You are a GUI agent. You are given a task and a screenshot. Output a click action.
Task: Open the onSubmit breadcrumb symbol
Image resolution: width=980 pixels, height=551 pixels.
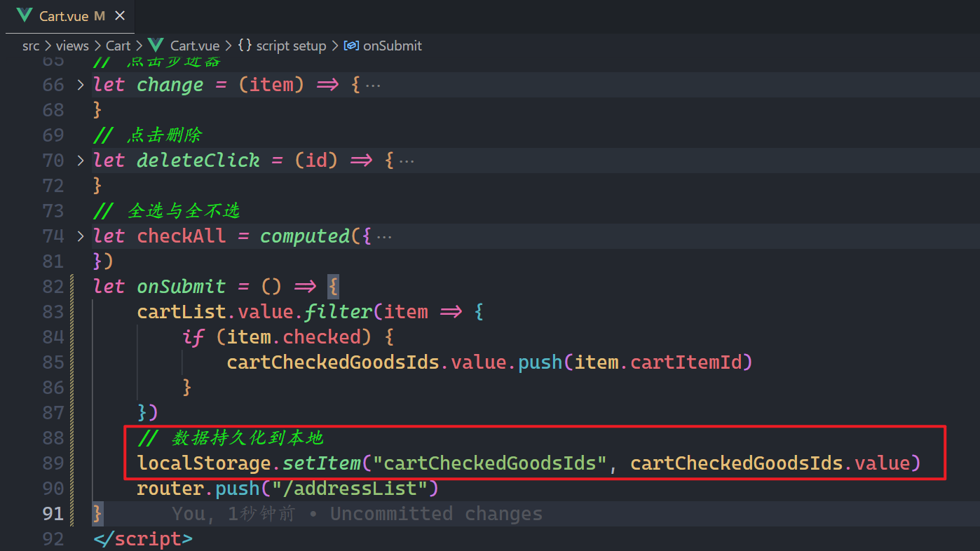[393, 46]
